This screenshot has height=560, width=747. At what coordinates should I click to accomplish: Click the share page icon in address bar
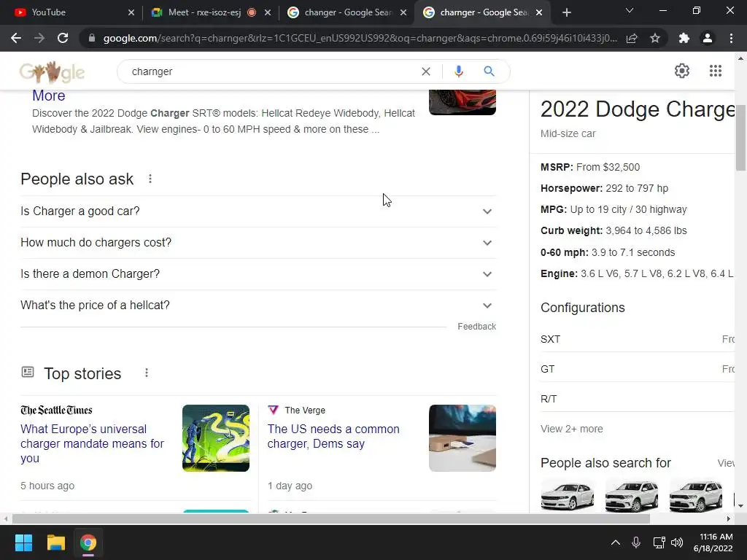[x=632, y=38]
